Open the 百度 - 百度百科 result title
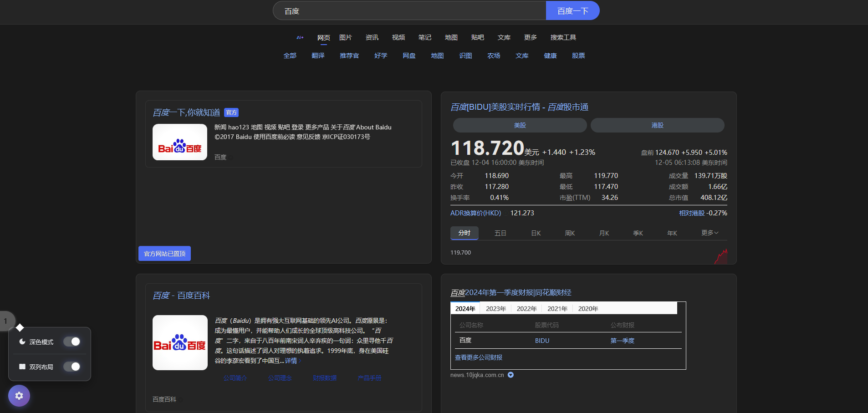This screenshot has height=413, width=868. 181,296
